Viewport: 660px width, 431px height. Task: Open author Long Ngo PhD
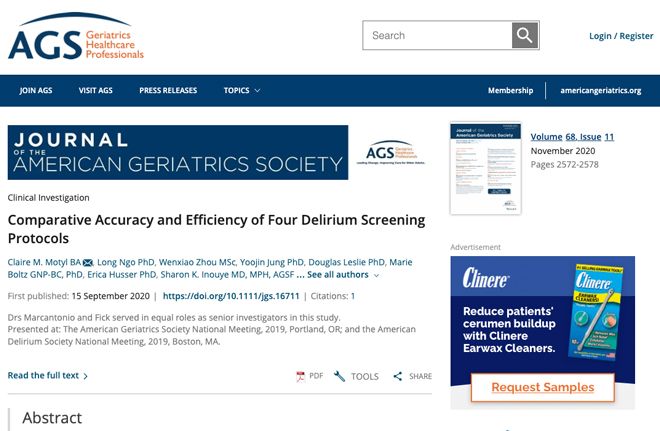coord(125,262)
